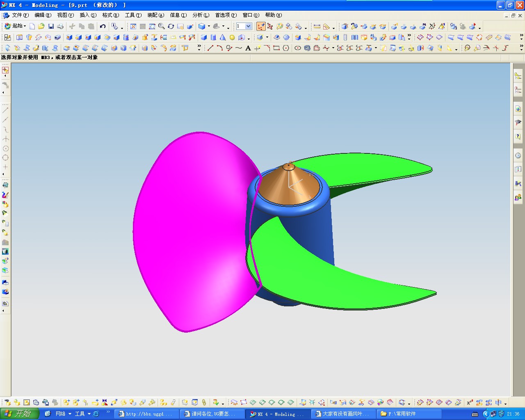The height and width of the screenshot is (420, 525).
Task: Open the 窗口(O) menu
Action: click(251, 15)
